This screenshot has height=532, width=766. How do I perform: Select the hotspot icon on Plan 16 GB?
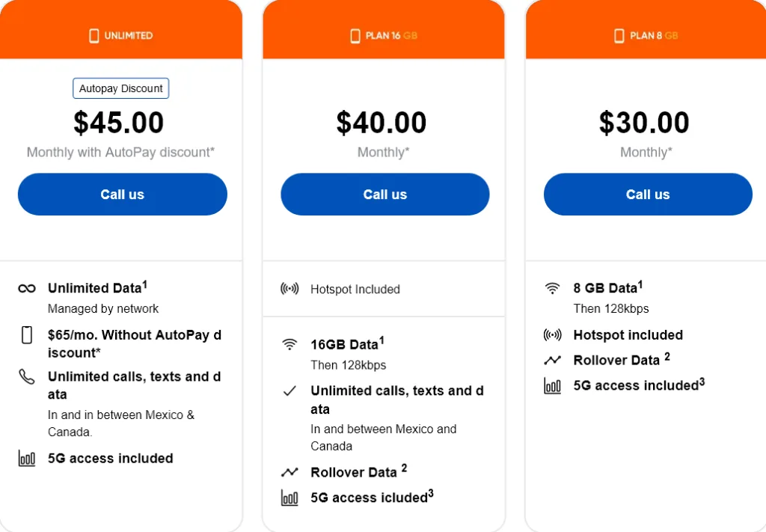[290, 289]
